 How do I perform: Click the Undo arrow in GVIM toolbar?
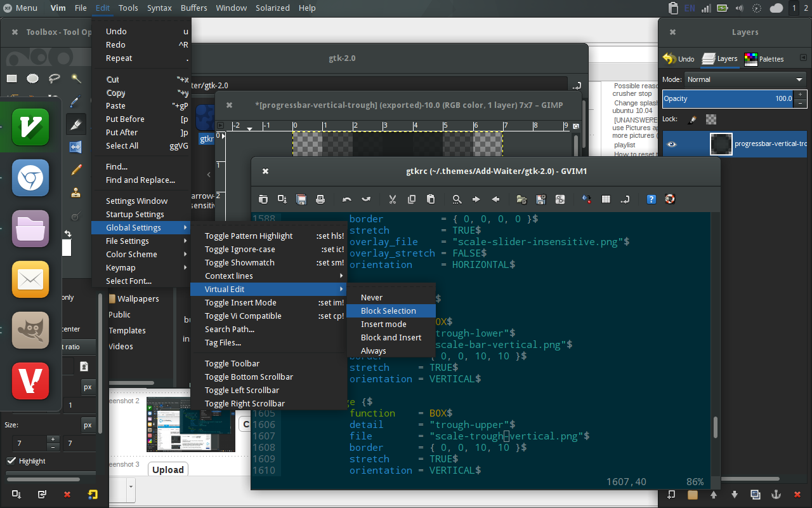(x=346, y=199)
